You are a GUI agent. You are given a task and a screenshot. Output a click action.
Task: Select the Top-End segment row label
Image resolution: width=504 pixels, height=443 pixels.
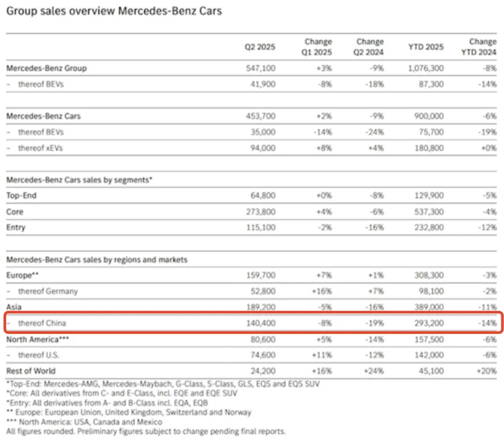(21, 196)
